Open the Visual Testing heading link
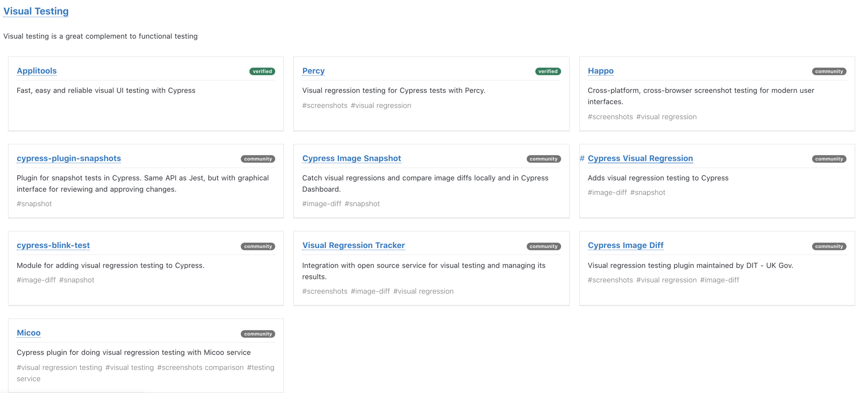The image size is (868, 393). pos(36,11)
